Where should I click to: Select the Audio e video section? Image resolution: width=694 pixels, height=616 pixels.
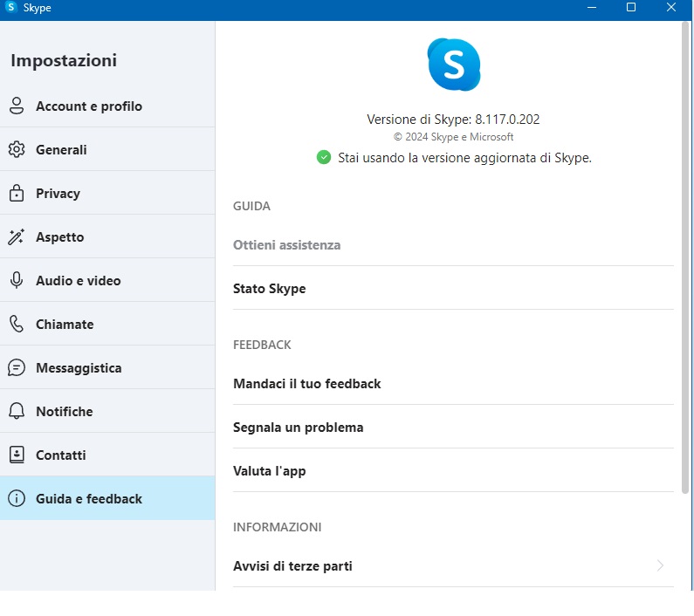click(107, 280)
